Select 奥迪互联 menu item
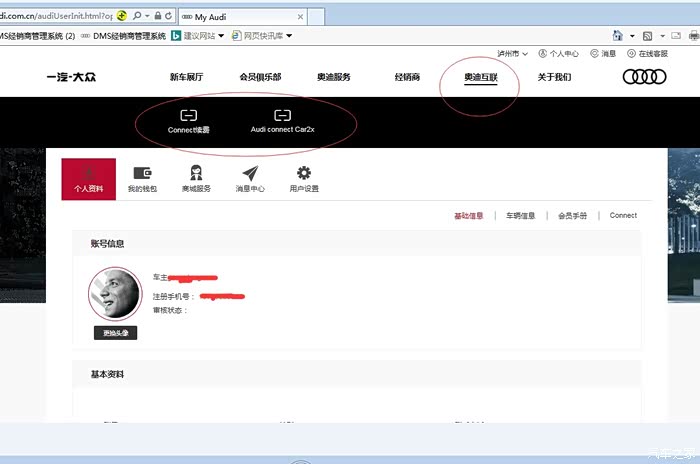The image size is (700, 464). click(481, 77)
